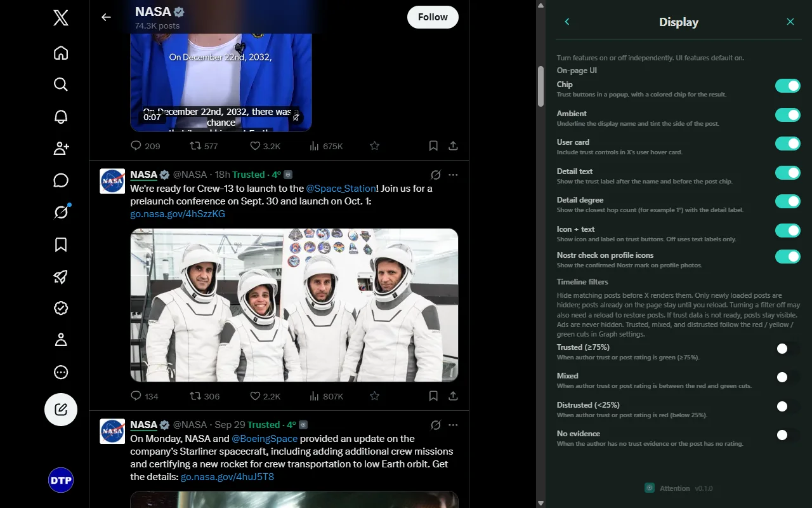This screenshot has height=508, width=812.
Task: Toggle the Detail degree switch
Action: click(x=787, y=201)
